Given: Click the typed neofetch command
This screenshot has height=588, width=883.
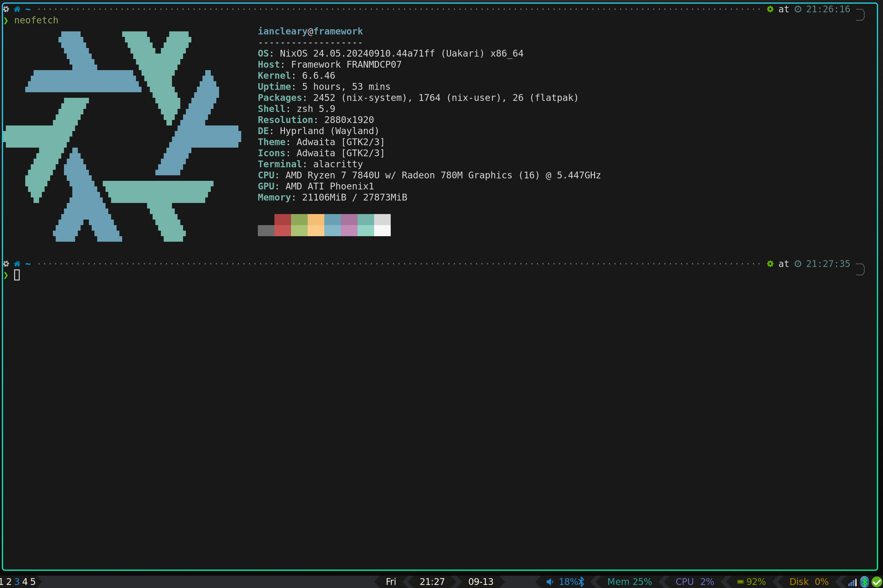Looking at the screenshot, I should coord(36,20).
